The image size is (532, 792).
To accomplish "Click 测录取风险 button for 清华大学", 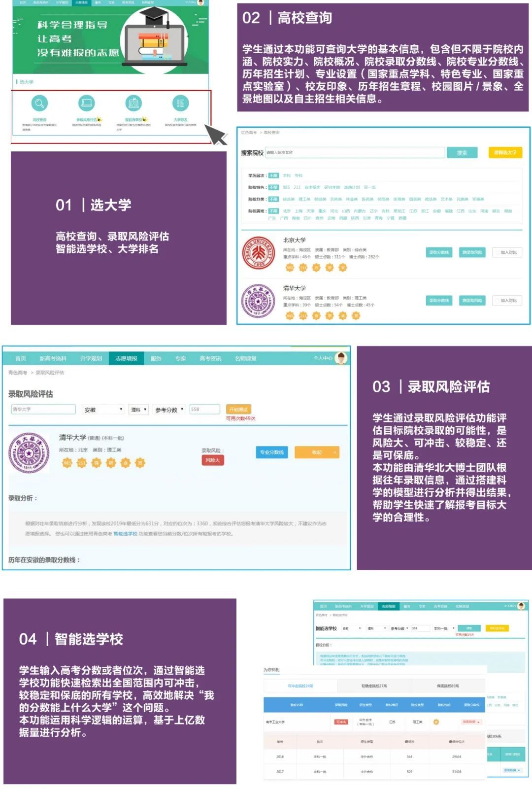I will [x=472, y=300].
